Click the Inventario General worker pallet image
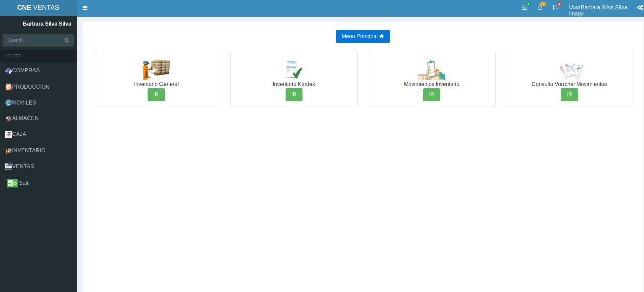 click(156, 69)
